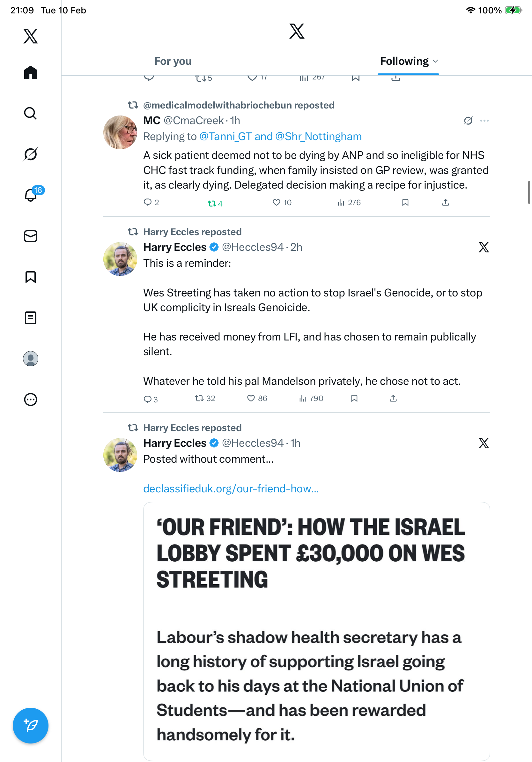Open the @Tanni_GT mention link
Image resolution: width=532 pixels, height=762 pixels.
(225, 136)
